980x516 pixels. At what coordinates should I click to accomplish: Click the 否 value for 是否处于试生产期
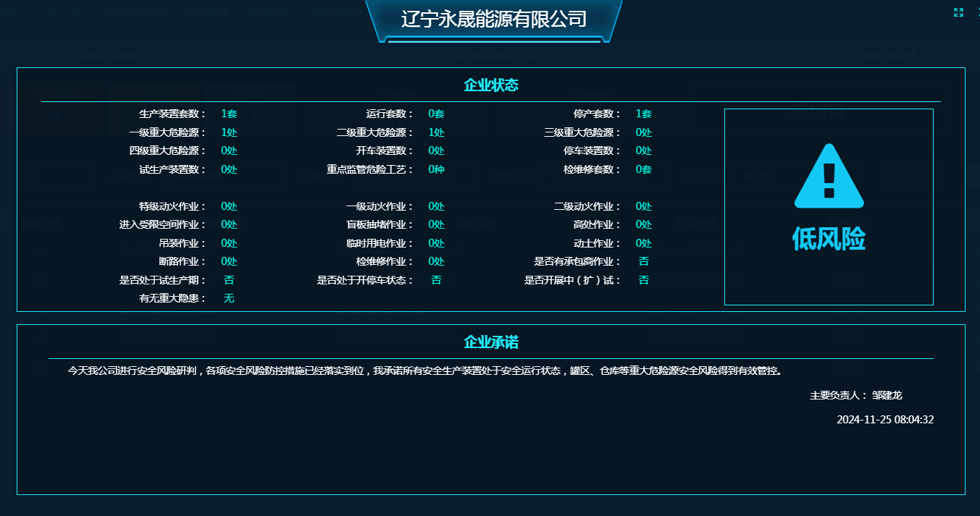point(229,280)
